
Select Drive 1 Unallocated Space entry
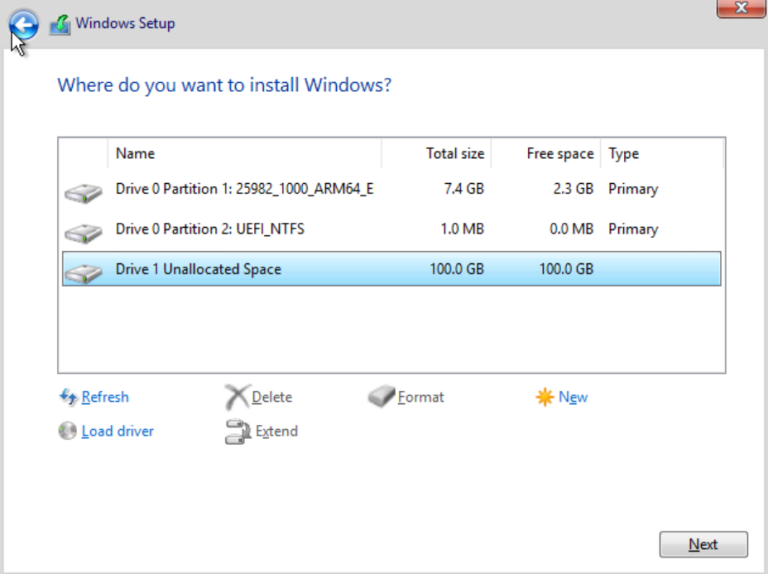(x=391, y=269)
